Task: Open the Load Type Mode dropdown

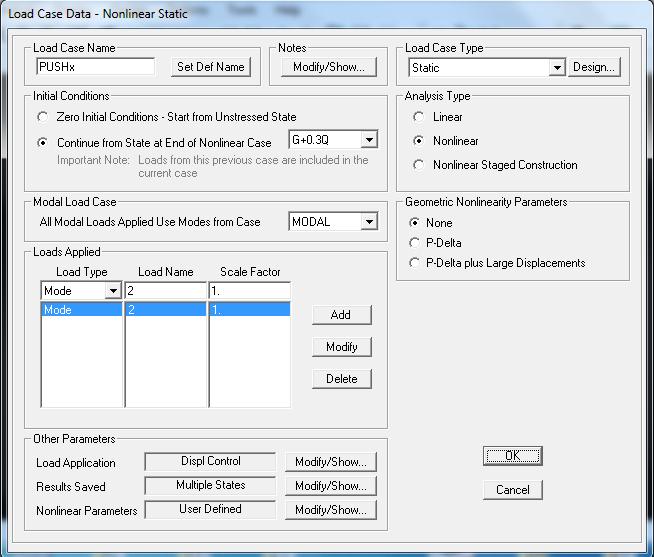Action: point(113,291)
